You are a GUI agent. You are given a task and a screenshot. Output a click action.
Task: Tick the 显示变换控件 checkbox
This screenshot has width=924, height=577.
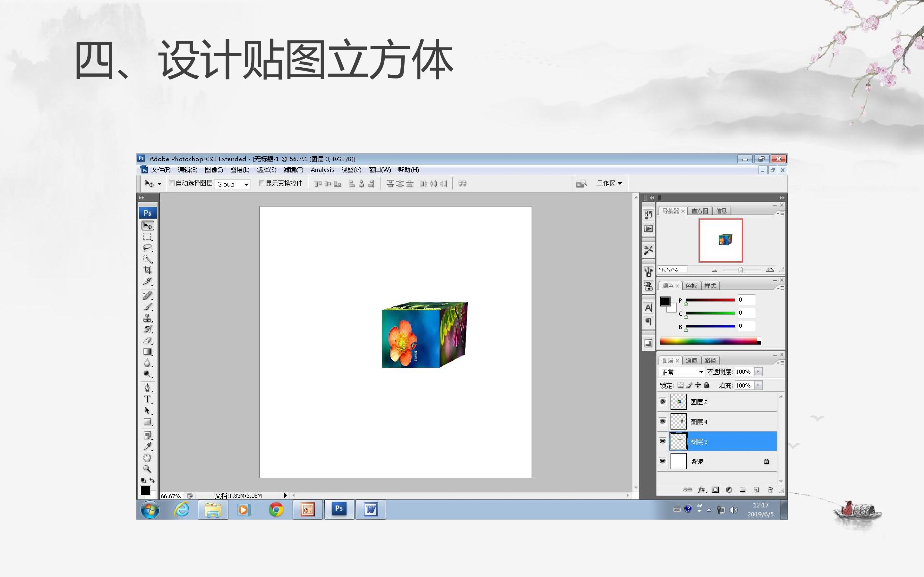(261, 184)
